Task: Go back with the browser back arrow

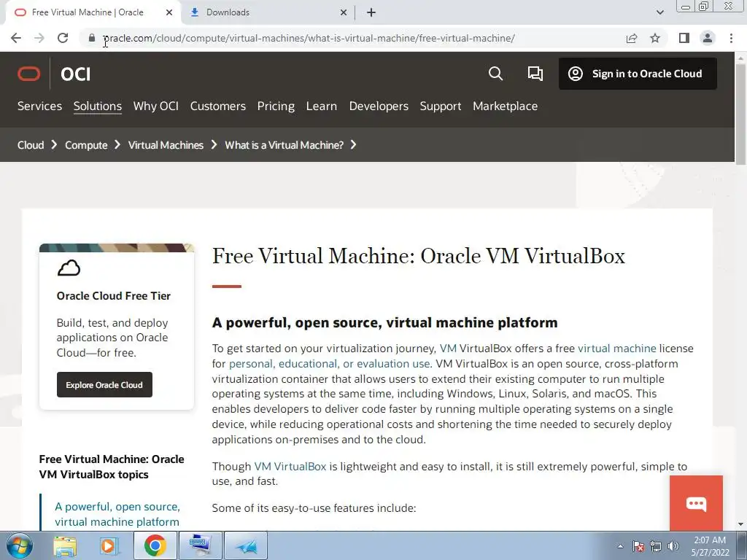Action: (x=16, y=38)
